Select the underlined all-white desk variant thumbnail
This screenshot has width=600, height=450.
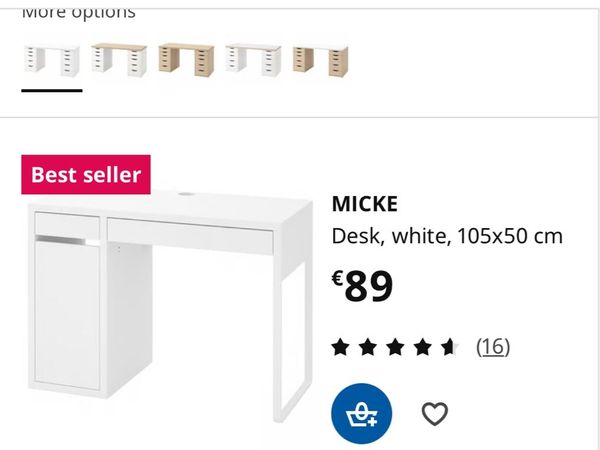51,60
